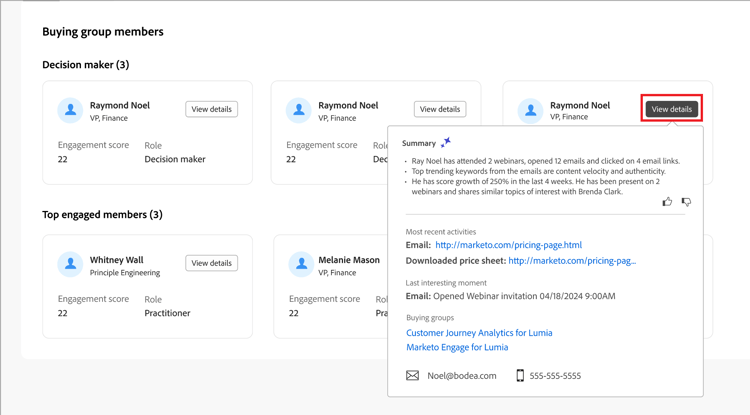This screenshot has width=750, height=415.
Task: Click Melanie Mason's avatar icon
Action: [x=301, y=264]
